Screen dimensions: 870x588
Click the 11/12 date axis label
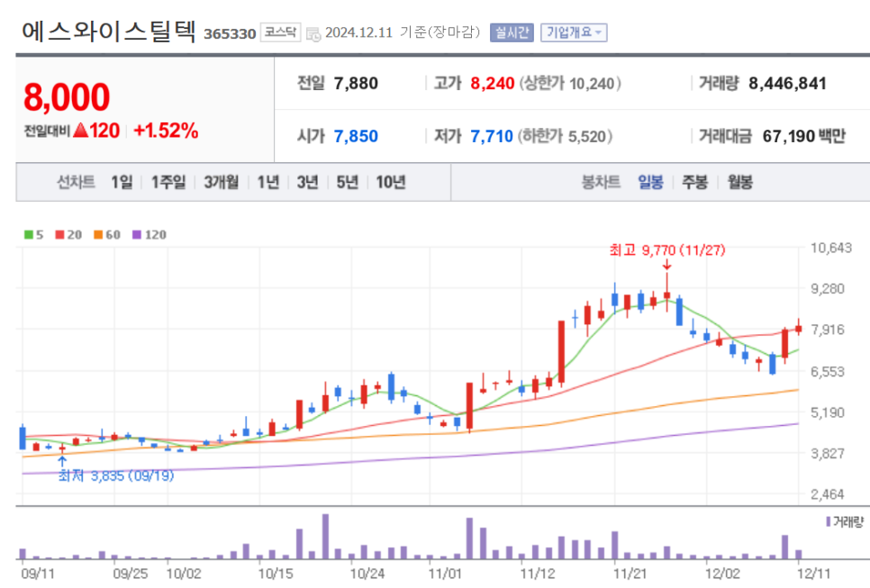click(537, 573)
